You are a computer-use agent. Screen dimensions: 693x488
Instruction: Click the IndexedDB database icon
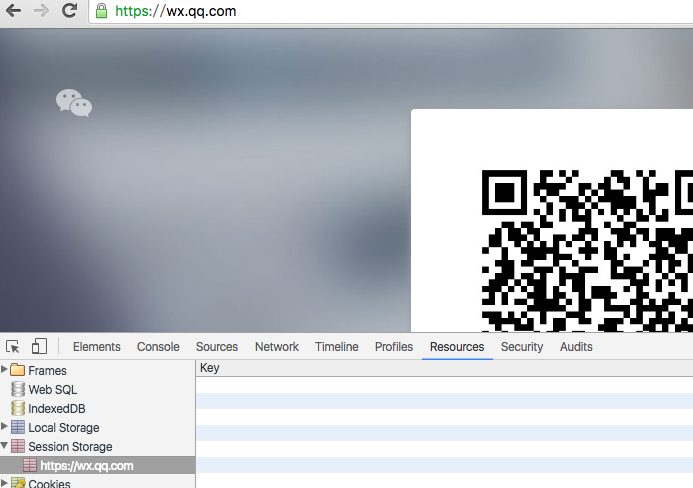pos(18,408)
